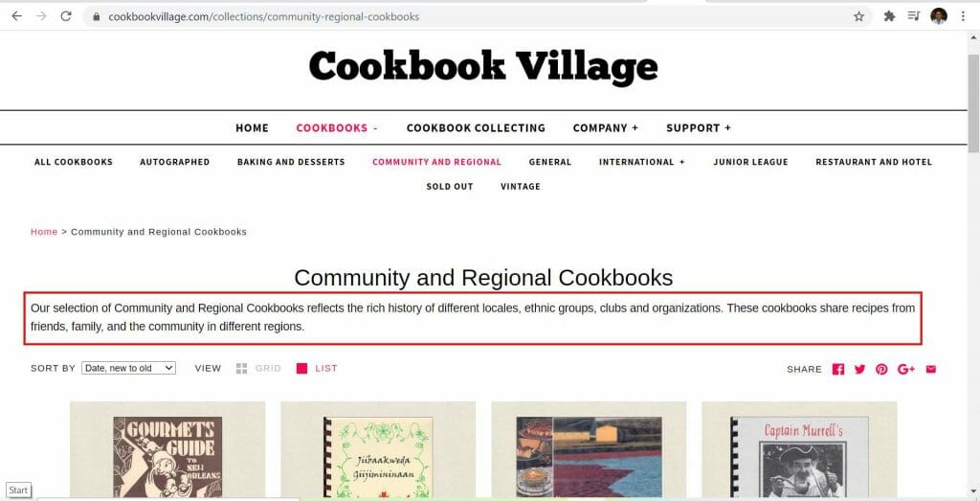Reload the page in browser
The image size is (980, 501).
(66, 16)
